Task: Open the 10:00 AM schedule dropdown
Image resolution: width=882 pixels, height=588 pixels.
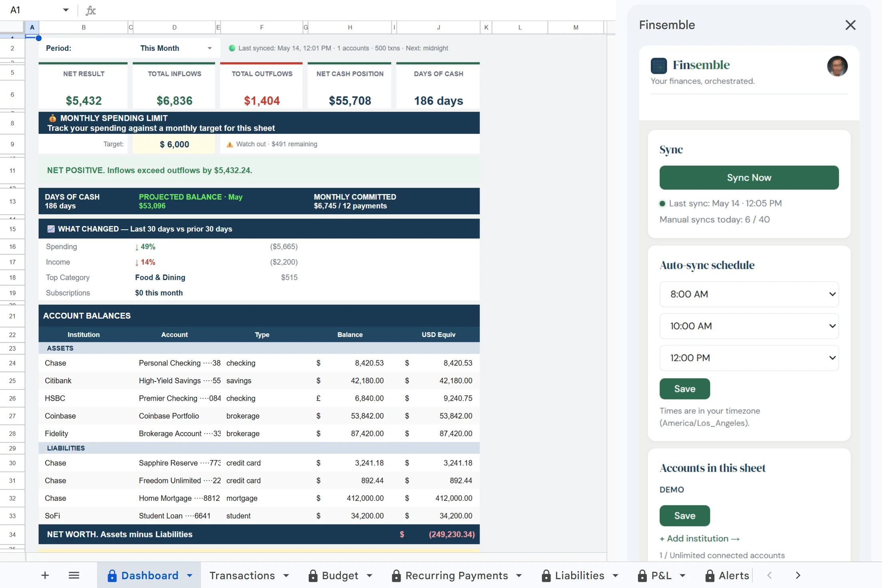Action: click(749, 326)
